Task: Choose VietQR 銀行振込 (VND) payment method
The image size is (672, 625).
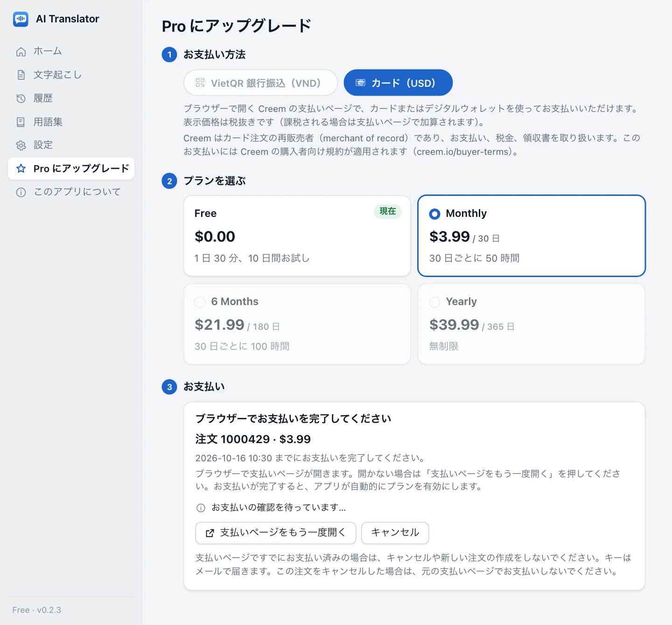Action: click(260, 83)
